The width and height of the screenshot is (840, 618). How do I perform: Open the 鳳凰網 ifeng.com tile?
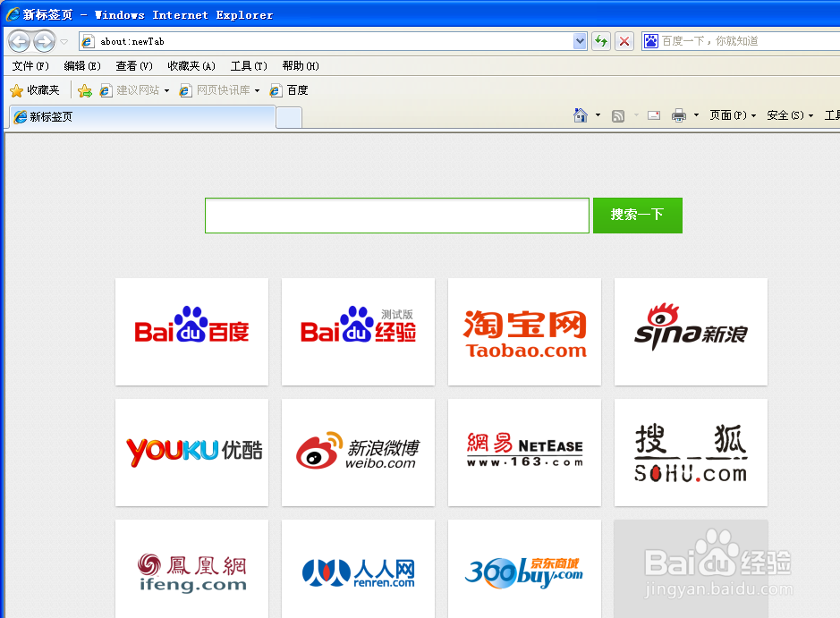pos(191,569)
